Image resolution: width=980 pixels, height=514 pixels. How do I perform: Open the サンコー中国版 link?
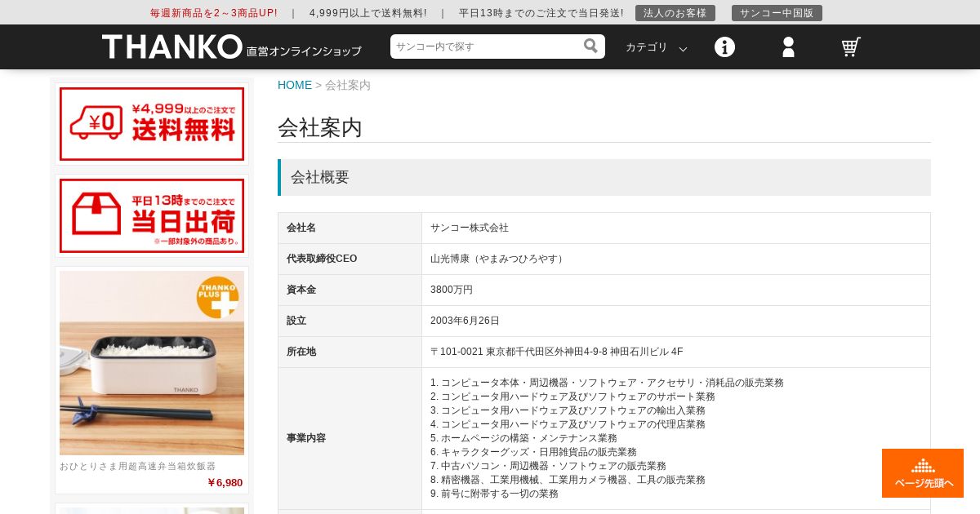point(777,13)
